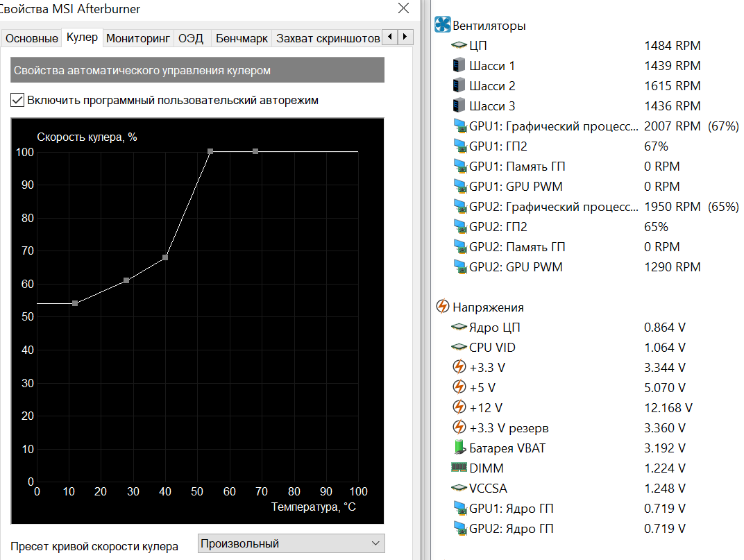Toggle the программный пользовательский авторежим checkbox
The width and height of the screenshot is (744, 560).
17,100
